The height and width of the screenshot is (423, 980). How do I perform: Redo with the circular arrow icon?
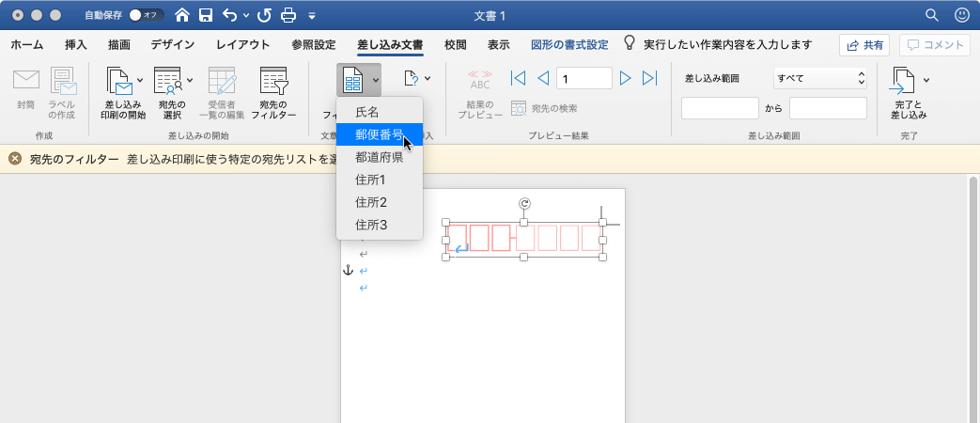click(264, 15)
